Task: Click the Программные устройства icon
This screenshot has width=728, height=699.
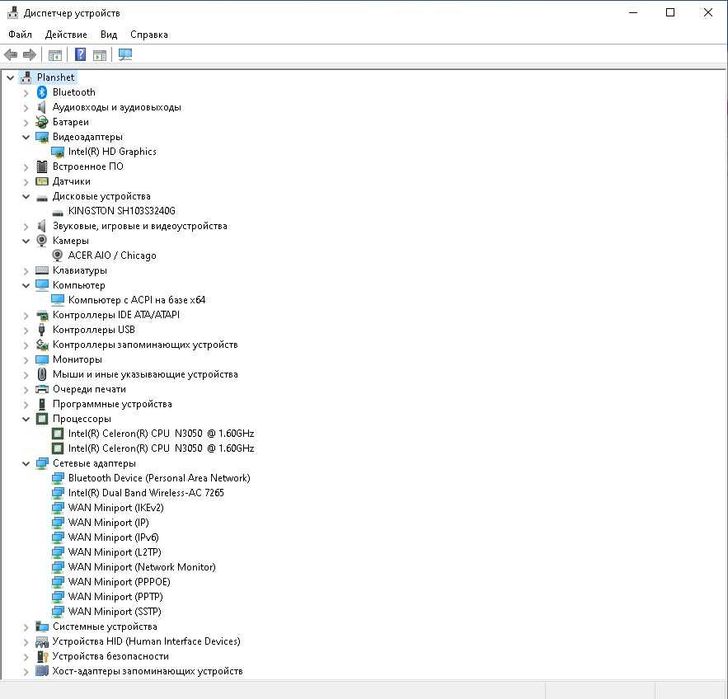Action: 42,404
